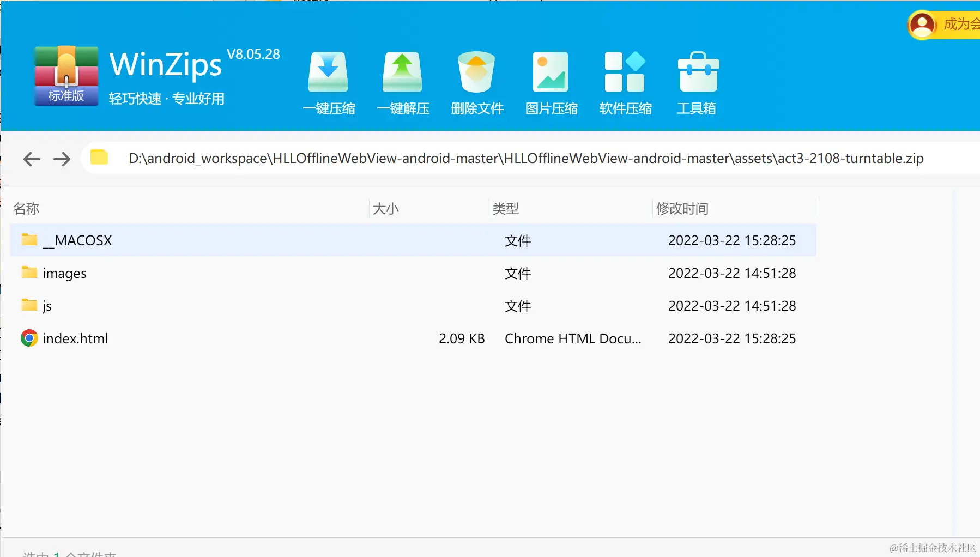Click the WinZips app logo
Image resolution: width=980 pixels, height=557 pixels.
click(x=66, y=76)
